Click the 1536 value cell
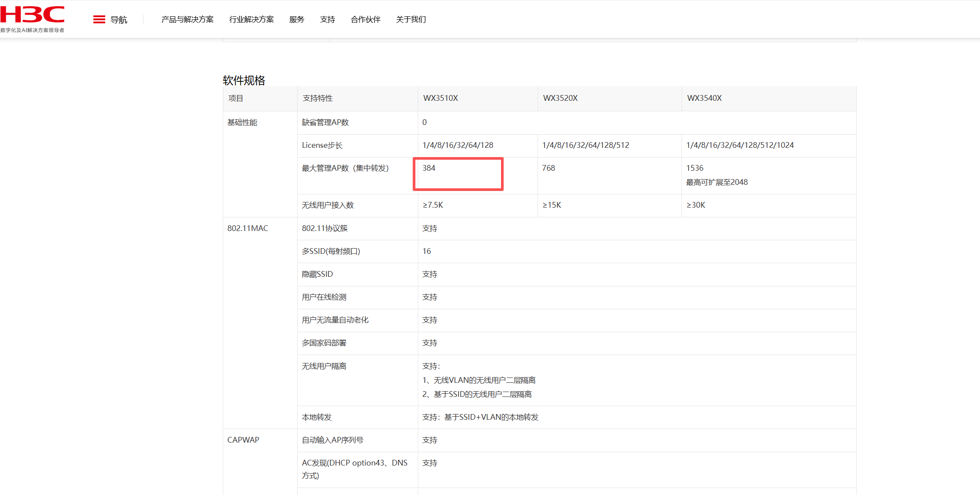The height and width of the screenshot is (495, 980). (x=695, y=168)
